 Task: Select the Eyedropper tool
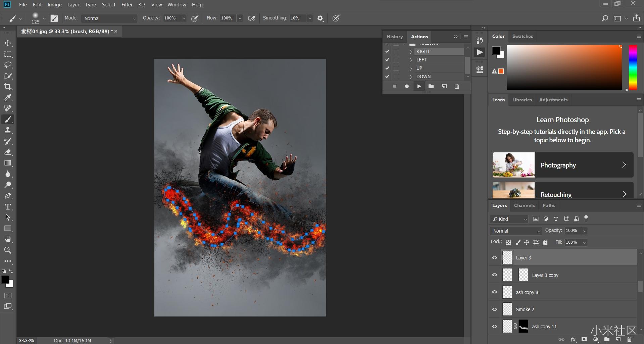pyautogui.click(x=8, y=98)
